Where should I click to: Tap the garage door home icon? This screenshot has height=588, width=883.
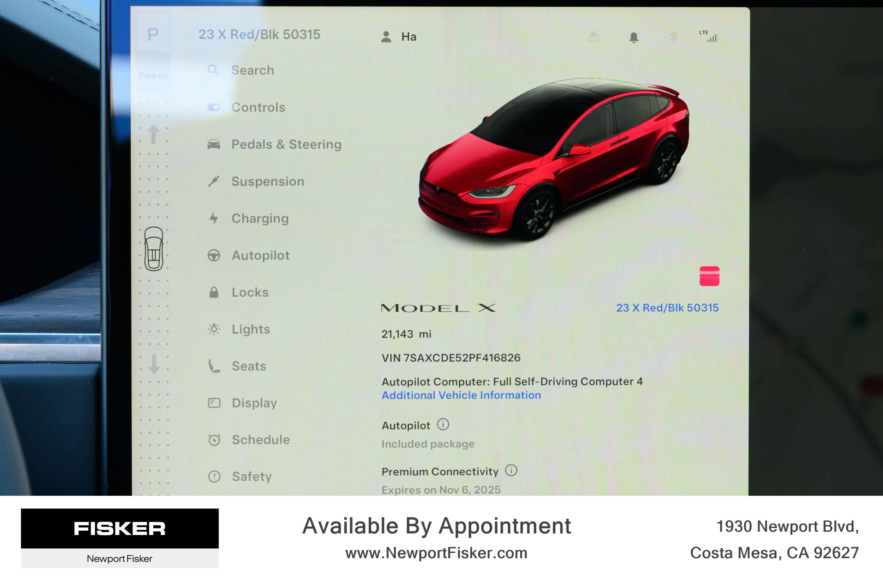[593, 38]
